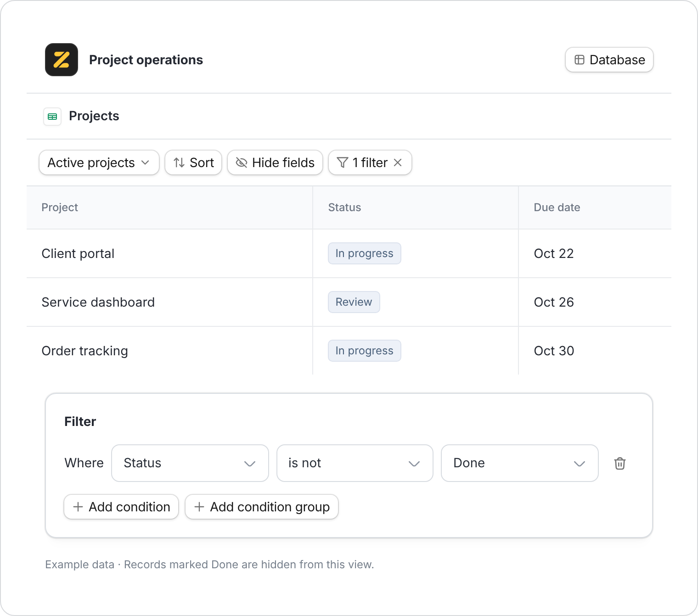
Task: Click the Project operations heading
Action: 146,60
